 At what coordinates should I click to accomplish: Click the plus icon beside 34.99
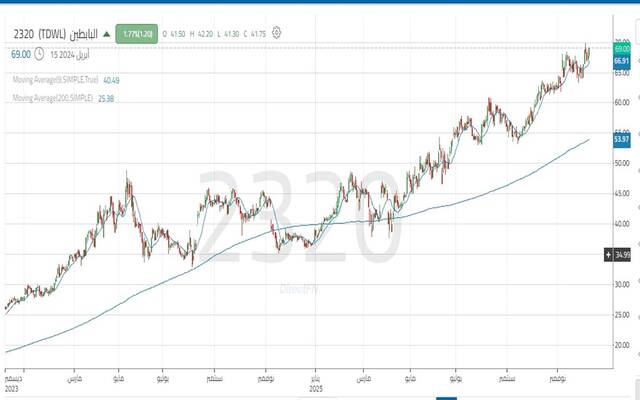607,255
